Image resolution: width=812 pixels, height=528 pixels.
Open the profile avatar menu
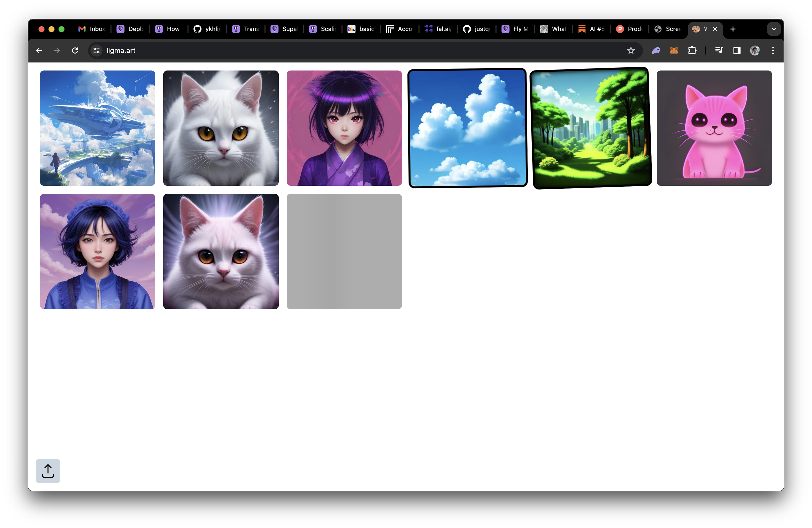click(x=755, y=50)
